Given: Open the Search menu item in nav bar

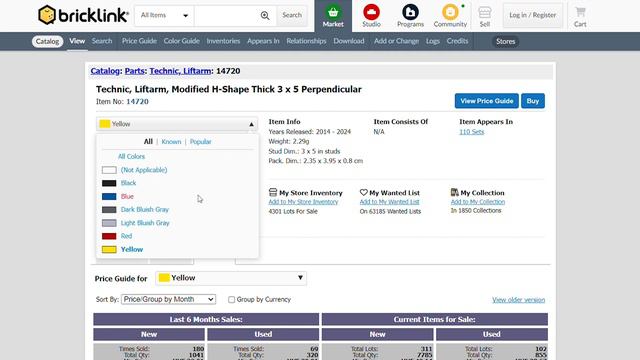Looking at the screenshot, I should point(102,41).
